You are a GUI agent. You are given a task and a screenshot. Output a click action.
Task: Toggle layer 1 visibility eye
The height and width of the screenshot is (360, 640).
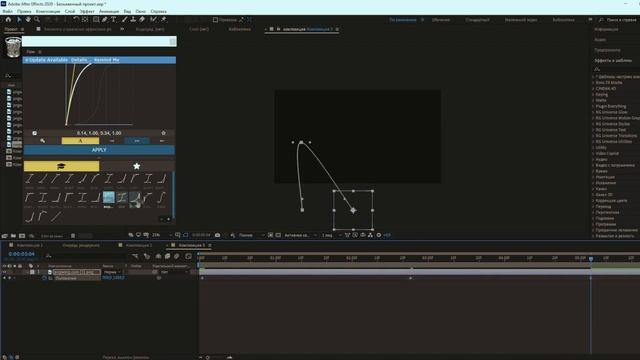click(4, 272)
